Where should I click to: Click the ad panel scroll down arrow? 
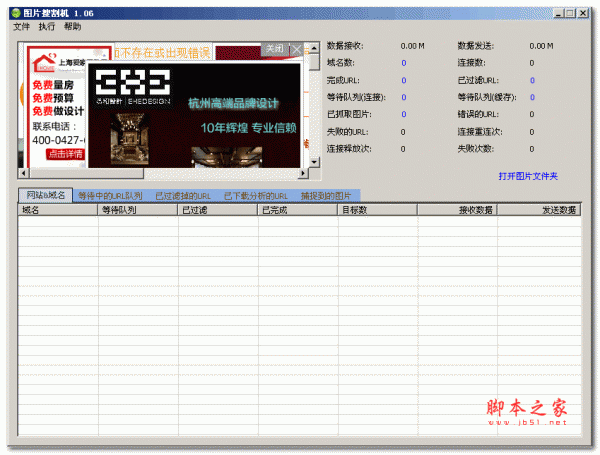click(314, 162)
